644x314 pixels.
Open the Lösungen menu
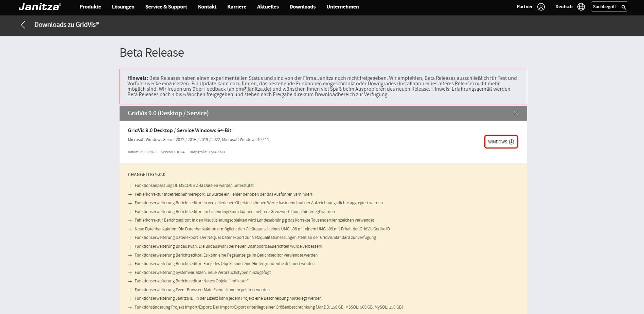click(x=123, y=7)
